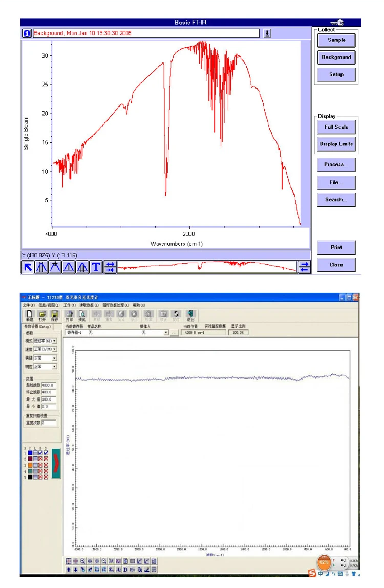The height and width of the screenshot is (588, 384).
Task: Expand the spectrum title dropdown arrow
Action: tap(267, 33)
